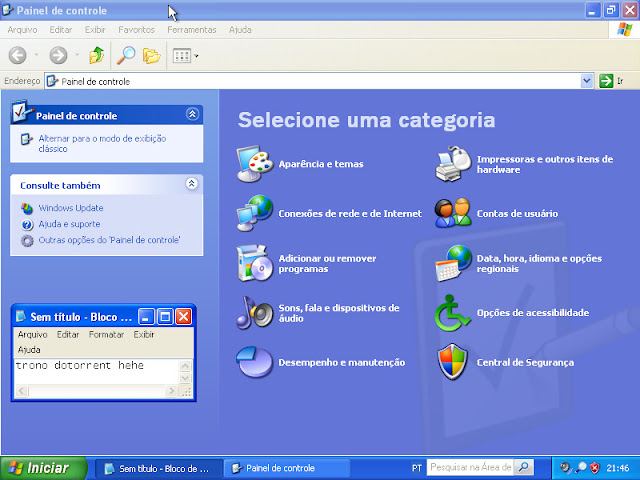Image resolution: width=640 pixels, height=480 pixels.
Task: Collapse the Consulte também sidebar section
Action: (192, 184)
